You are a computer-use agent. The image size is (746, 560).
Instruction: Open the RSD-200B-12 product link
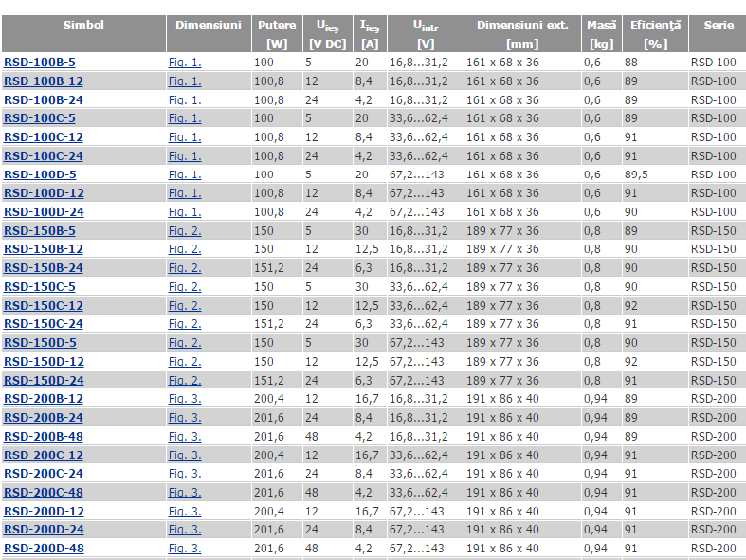point(44,399)
